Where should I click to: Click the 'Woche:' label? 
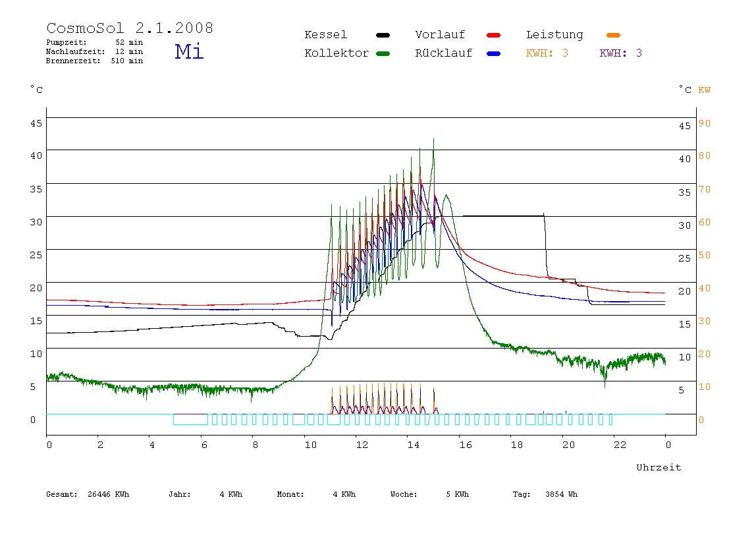point(404,494)
